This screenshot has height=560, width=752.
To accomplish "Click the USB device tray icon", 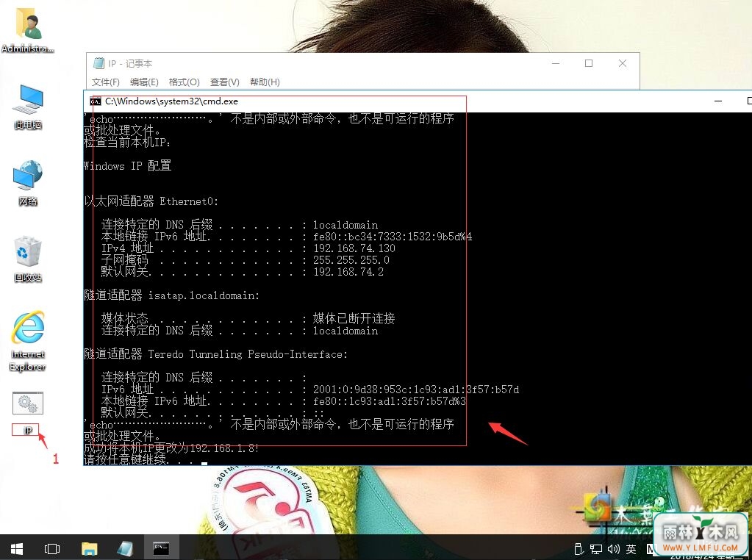I will click(x=579, y=549).
